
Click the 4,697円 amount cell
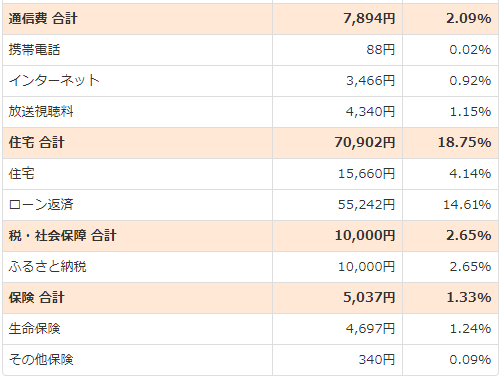coord(337,329)
